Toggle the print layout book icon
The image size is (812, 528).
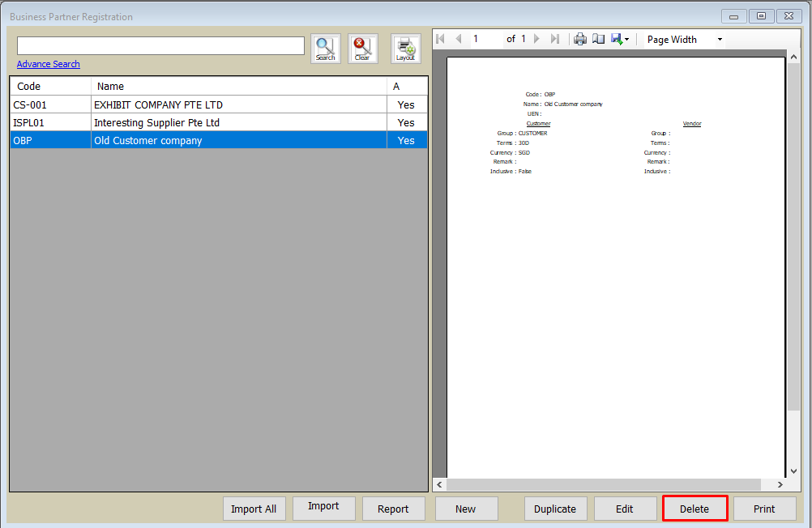(x=598, y=39)
